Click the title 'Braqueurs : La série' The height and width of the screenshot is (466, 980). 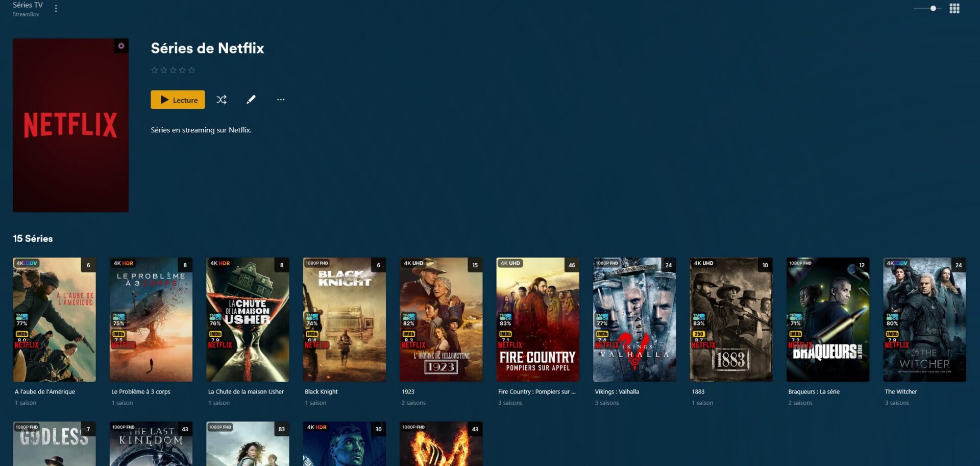814,391
